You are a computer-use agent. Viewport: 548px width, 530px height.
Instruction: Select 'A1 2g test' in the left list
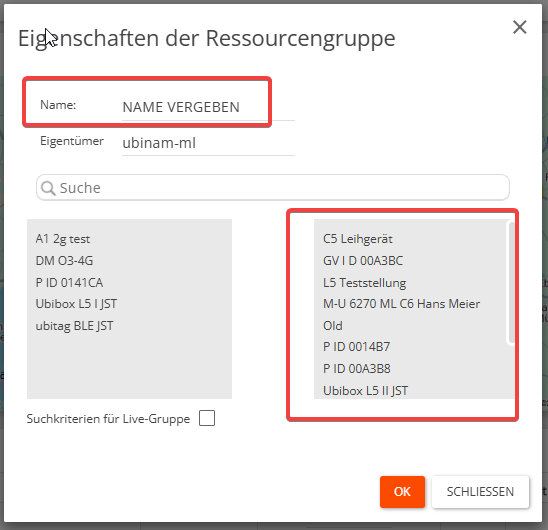pos(63,239)
